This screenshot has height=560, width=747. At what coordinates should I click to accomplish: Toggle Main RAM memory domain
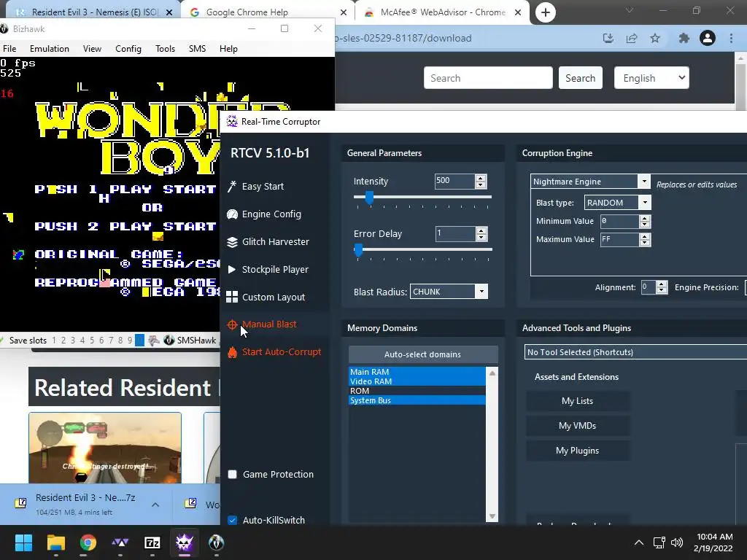point(417,372)
